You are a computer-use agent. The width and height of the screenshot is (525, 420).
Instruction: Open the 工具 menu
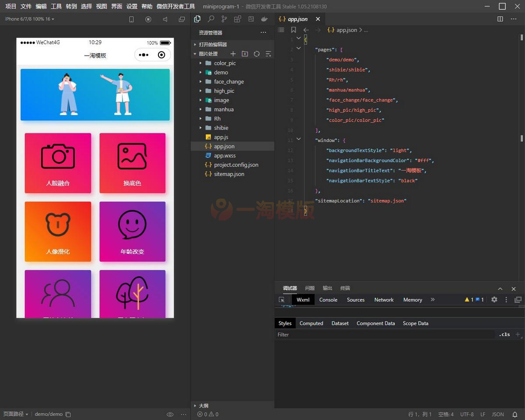click(x=56, y=7)
